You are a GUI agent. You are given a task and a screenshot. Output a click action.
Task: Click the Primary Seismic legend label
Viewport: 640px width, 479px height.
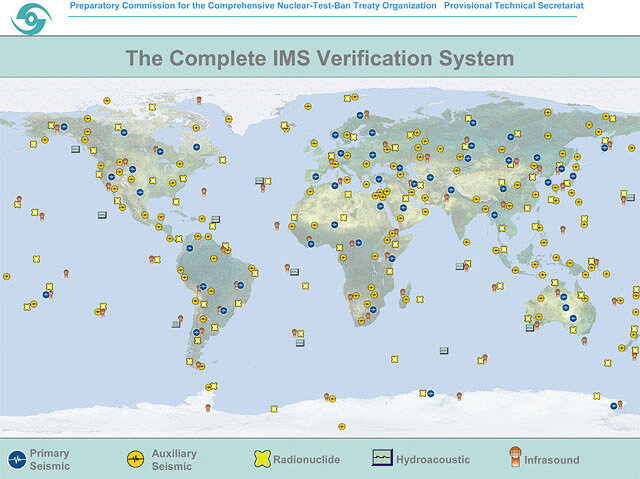pyautogui.click(x=50, y=460)
